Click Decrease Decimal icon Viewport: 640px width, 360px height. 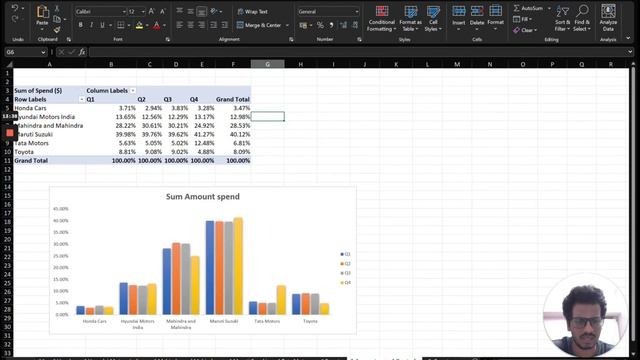click(x=355, y=25)
